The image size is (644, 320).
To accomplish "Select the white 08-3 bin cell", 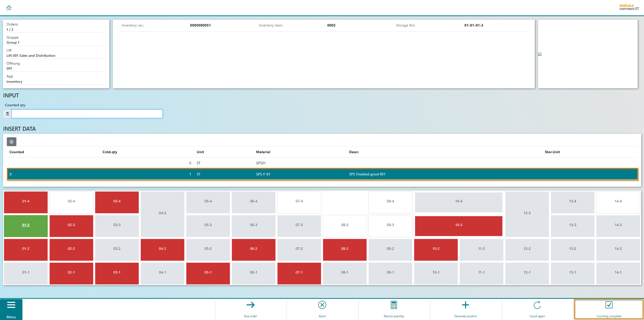I will click(345, 225).
